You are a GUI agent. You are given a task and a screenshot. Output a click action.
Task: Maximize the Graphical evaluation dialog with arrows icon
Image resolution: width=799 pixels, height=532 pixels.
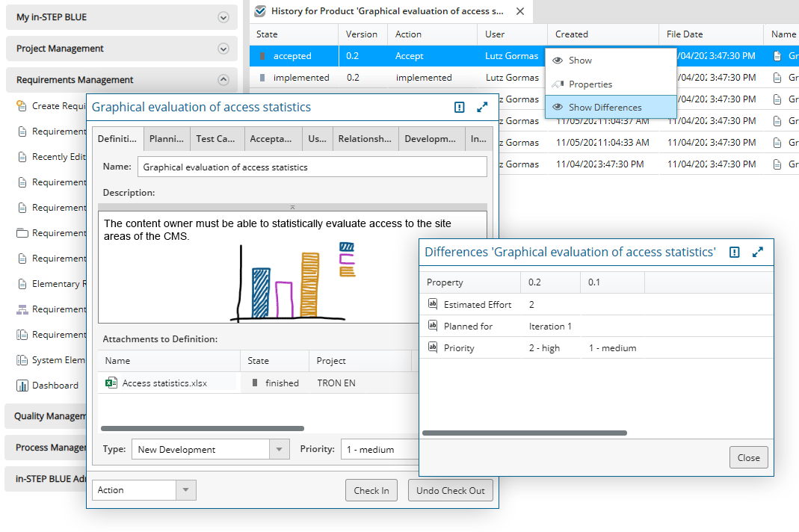[482, 108]
